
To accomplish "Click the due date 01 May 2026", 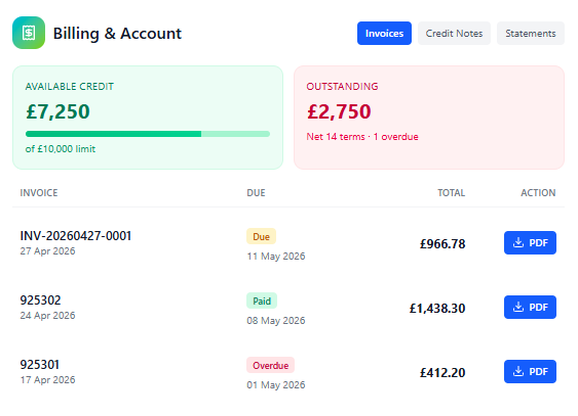I will pos(276,385).
